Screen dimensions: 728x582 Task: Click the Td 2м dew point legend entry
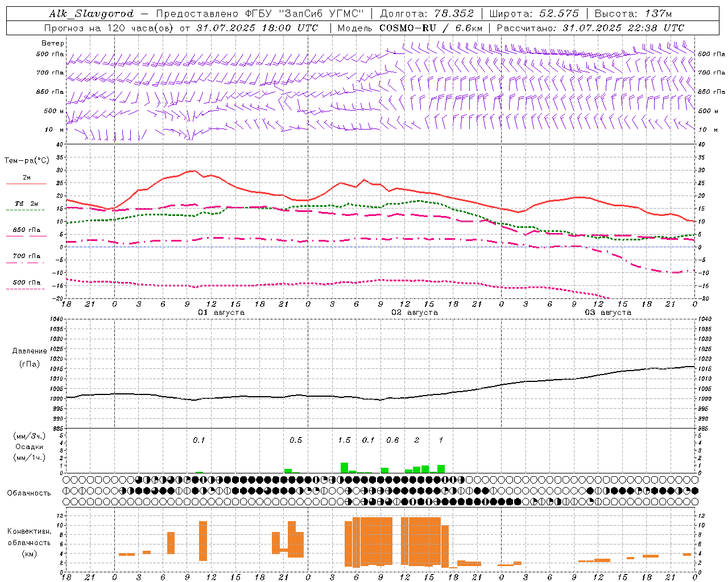coord(26,203)
